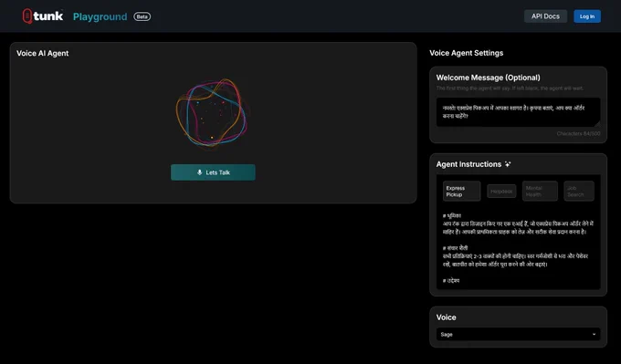The height and width of the screenshot is (364, 621).
Task: Select the Helpdesk preset
Action: click(501, 191)
